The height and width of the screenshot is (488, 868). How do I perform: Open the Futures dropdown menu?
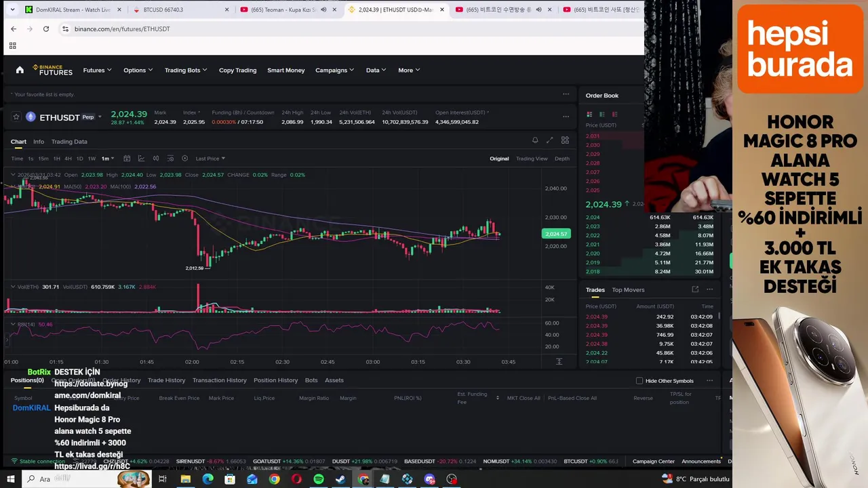pos(97,70)
